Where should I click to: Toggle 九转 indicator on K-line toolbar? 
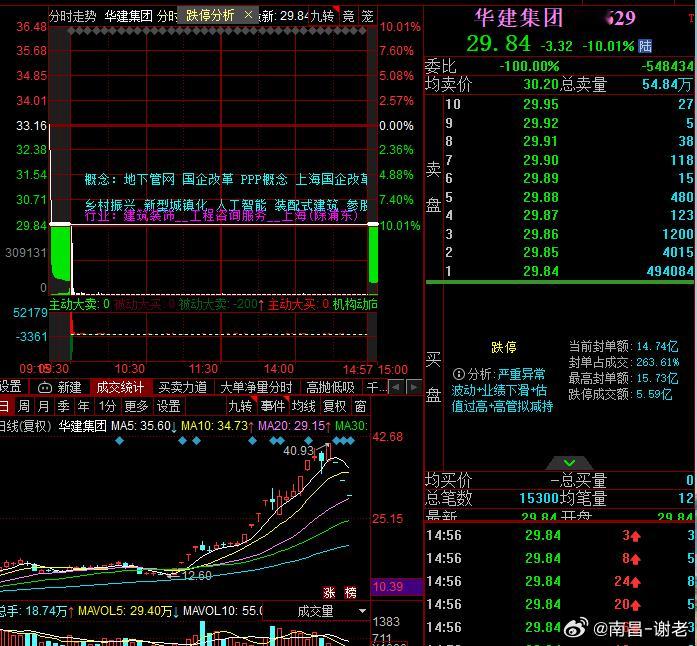pyautogui.click(x=240, y=406)
